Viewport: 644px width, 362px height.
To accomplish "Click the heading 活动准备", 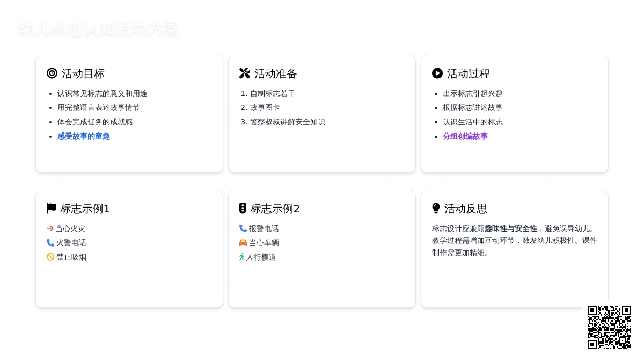I will pos(276,73).
